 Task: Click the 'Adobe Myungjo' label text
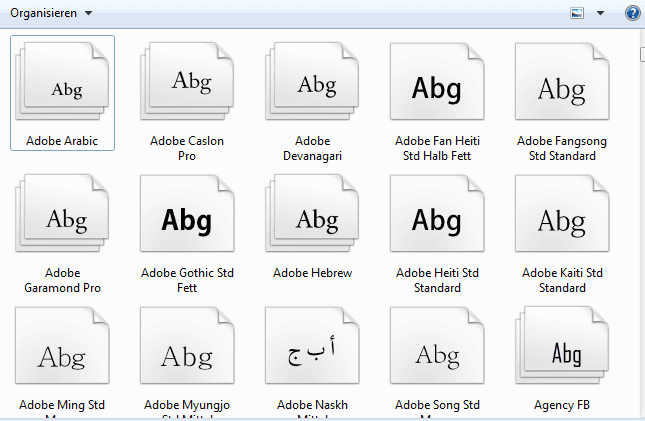click(187, 405)
